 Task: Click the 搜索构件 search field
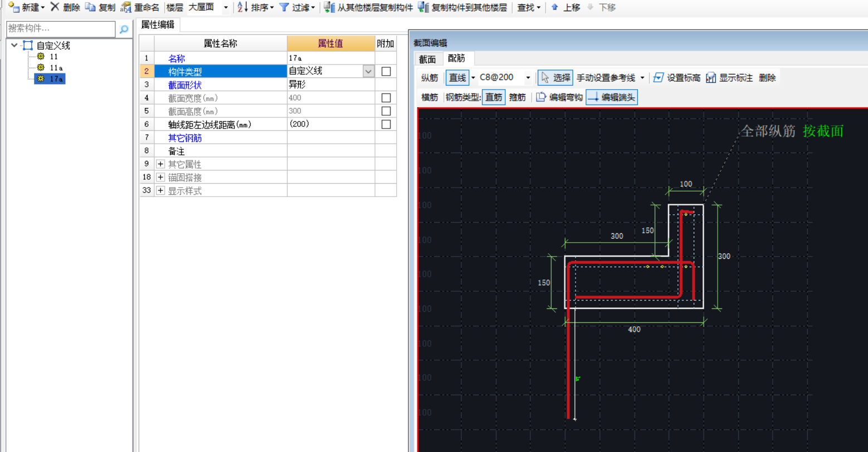[61, 28]
